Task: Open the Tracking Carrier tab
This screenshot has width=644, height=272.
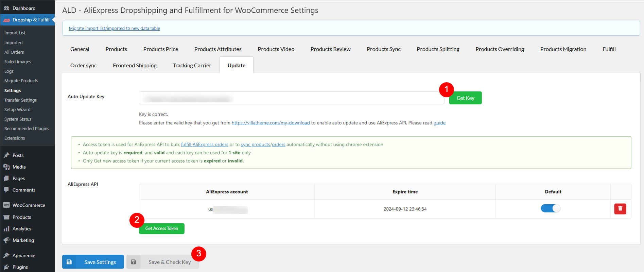Action: coord(192,66)
